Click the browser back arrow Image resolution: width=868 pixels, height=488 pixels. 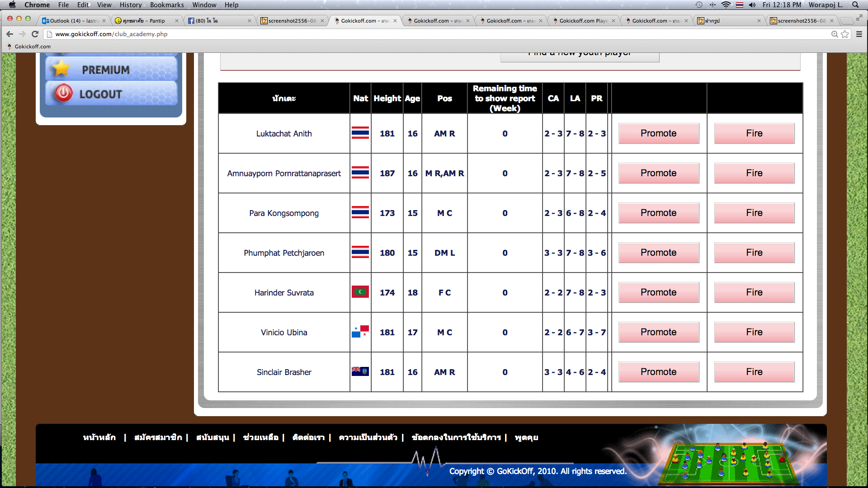(x=9, y=34)
